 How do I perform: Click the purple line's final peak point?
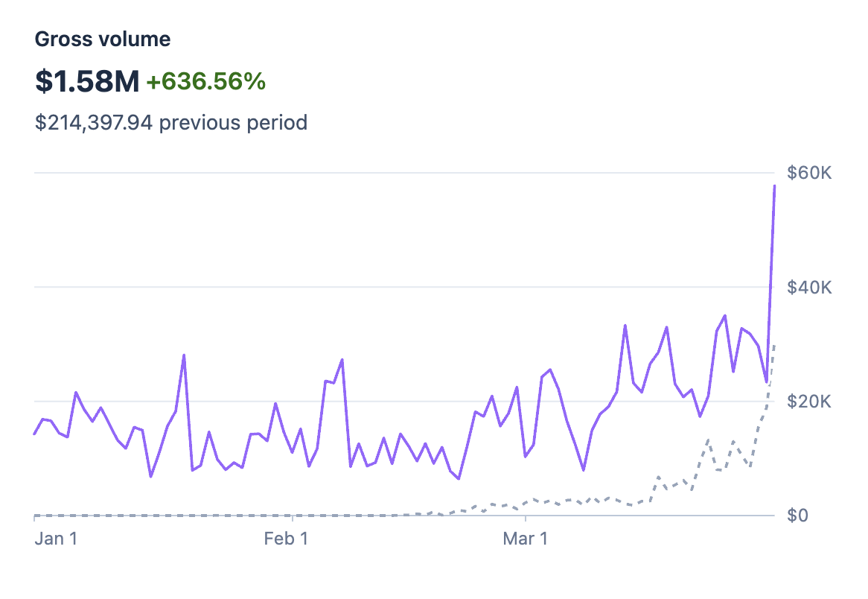point(774,186)
